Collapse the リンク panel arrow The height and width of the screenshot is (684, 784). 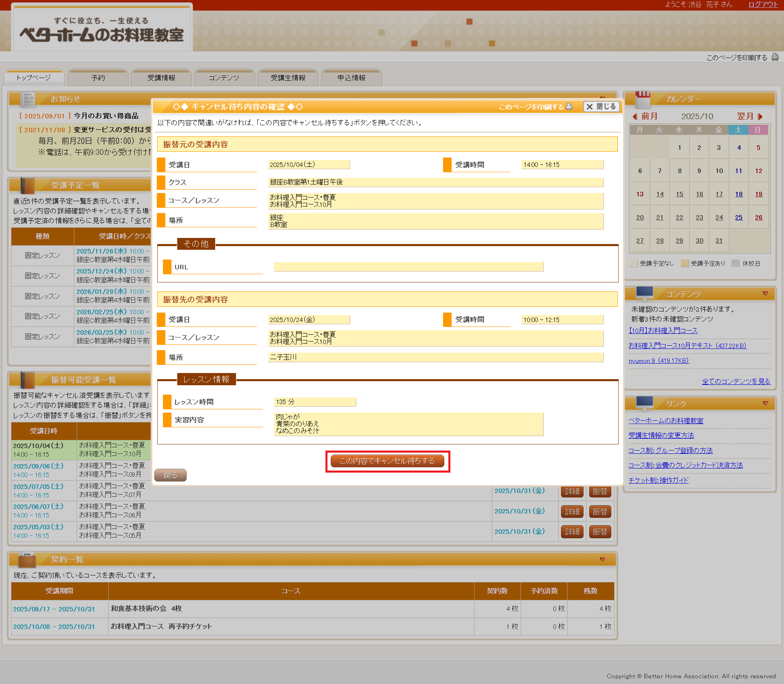[x=765, y=404]
